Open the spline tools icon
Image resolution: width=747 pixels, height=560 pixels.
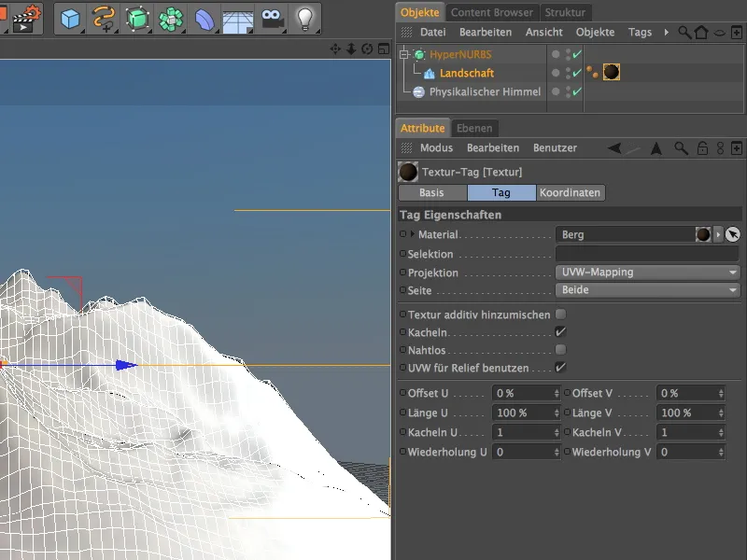(x=104, y=19)
